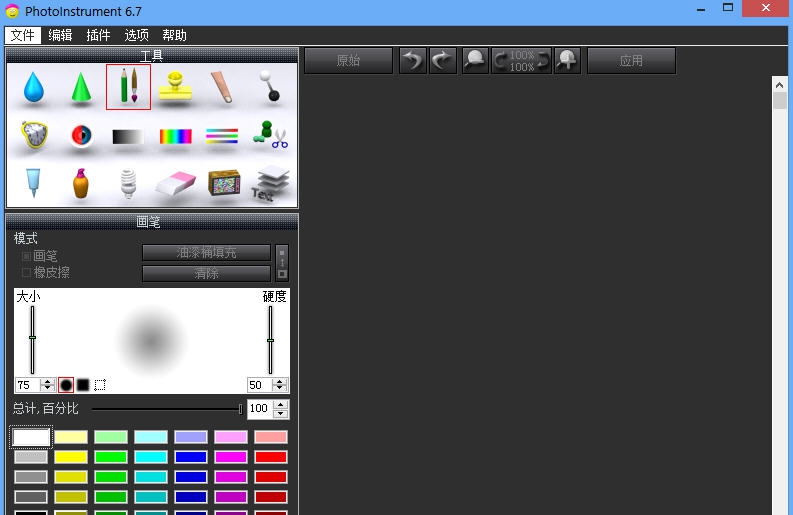Screen dimensions: 793x515
Task: Click the hardness value field 50
Action: 260,385
